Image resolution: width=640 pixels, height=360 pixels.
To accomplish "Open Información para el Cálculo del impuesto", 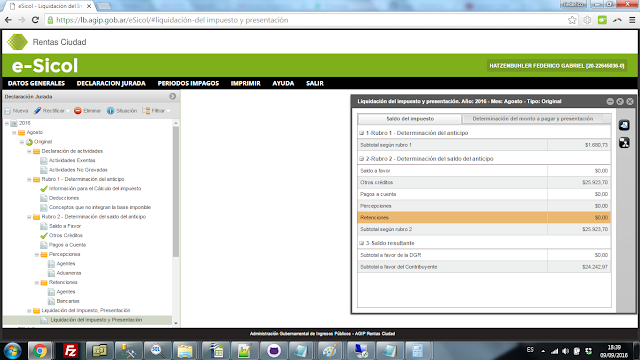I will click(x=95, y=189).
